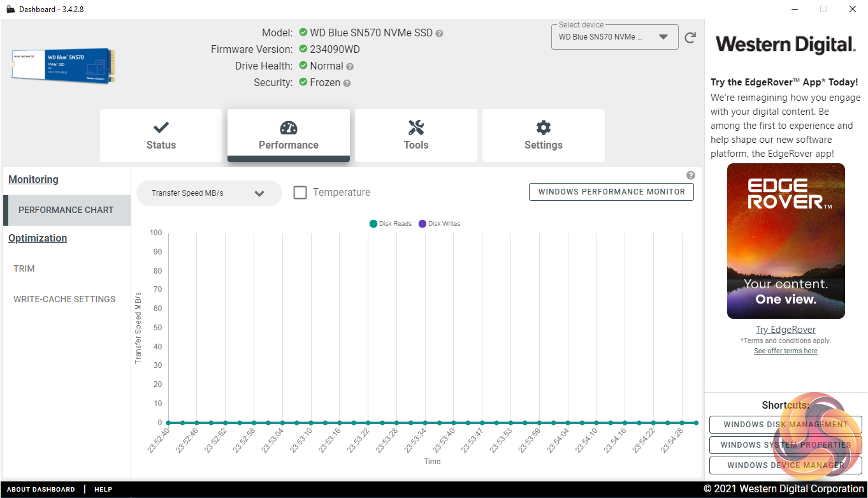The height and width of the screenshot is (498, 868).
Task: Open the See offer terms here link
Action: (786, 351)
